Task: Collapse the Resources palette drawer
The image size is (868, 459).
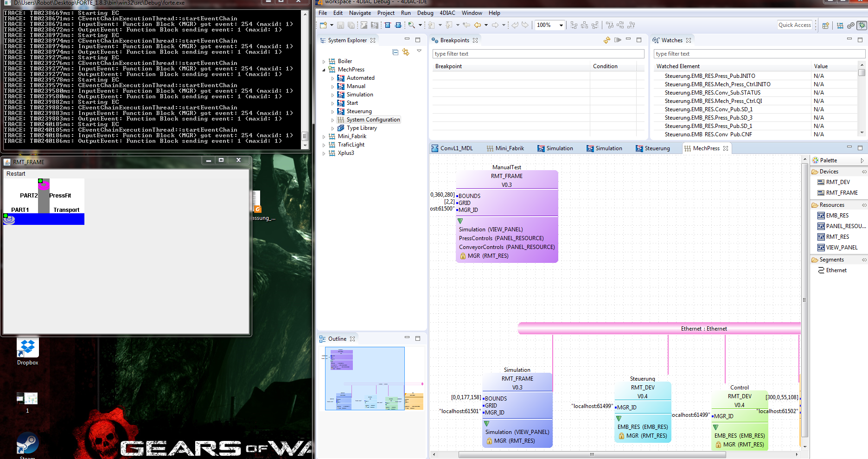Action: [x=864, y=205]
